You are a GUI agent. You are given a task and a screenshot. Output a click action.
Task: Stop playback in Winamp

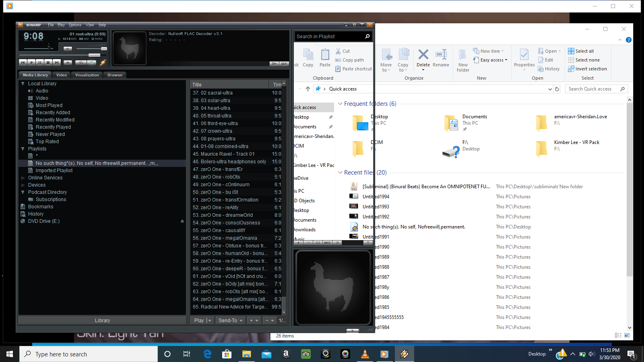(x=48, y=62)
